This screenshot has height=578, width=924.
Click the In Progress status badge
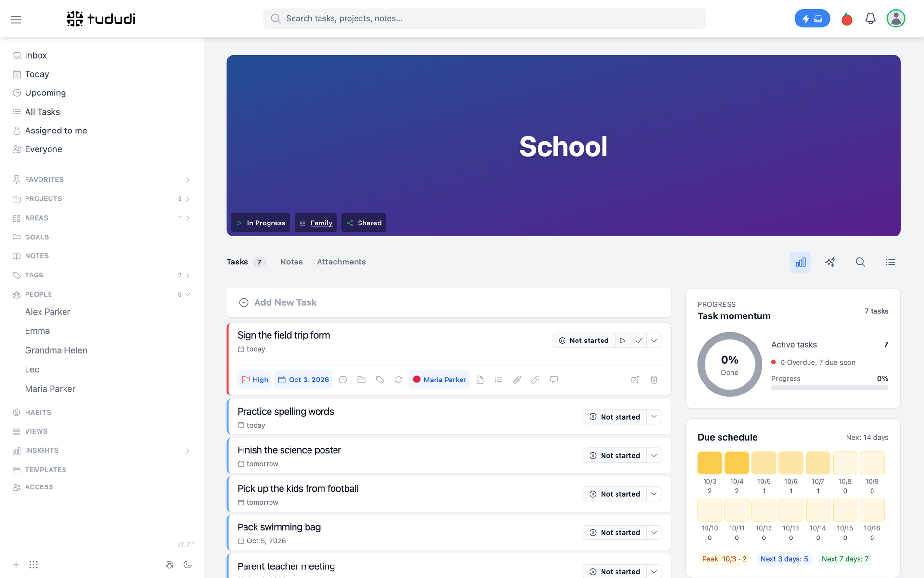(260, 223)
